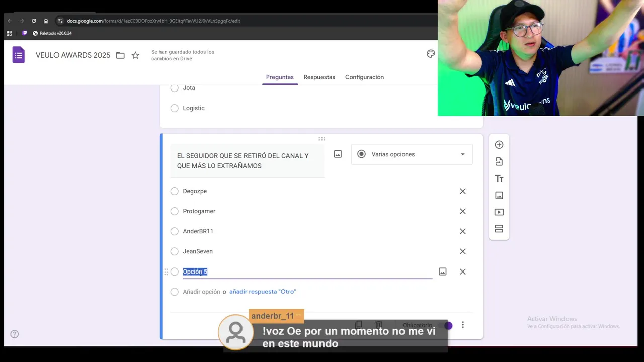Viewport: 644px width, 362px height.
Task: Open the help question-mark icon
Action: tap(15, 334)
